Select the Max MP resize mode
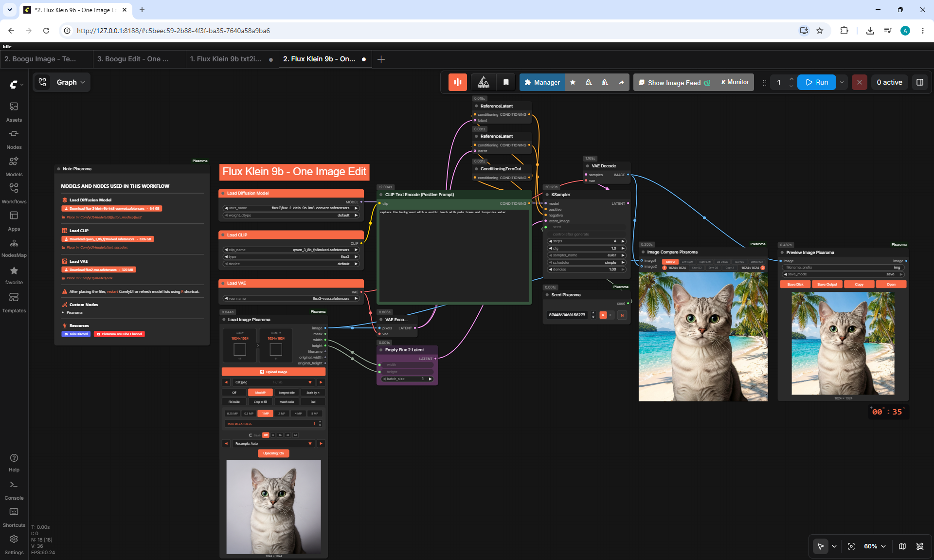This screenshot has height=560, width=934. pyautogui.click(x=260, y=393)
